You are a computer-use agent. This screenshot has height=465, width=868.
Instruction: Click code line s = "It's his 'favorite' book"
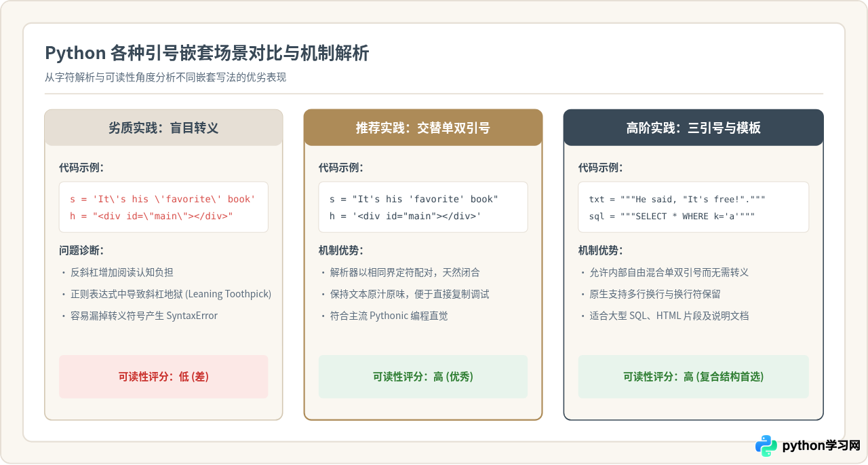414,199
